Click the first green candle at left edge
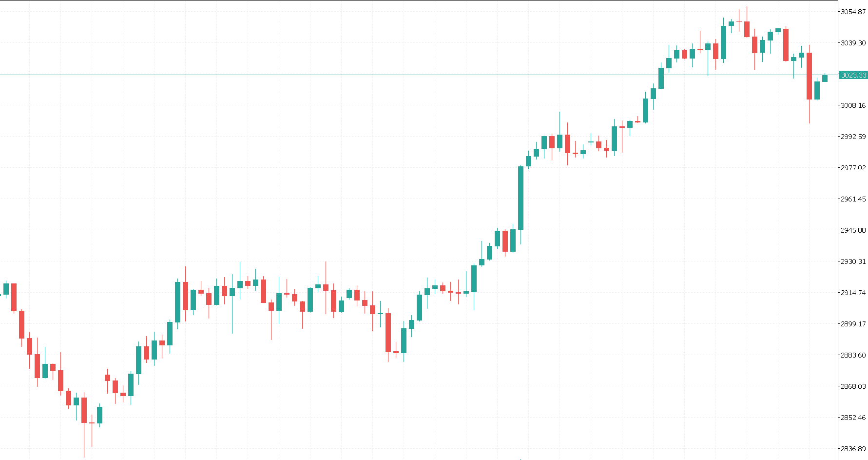 coord(6,289)
